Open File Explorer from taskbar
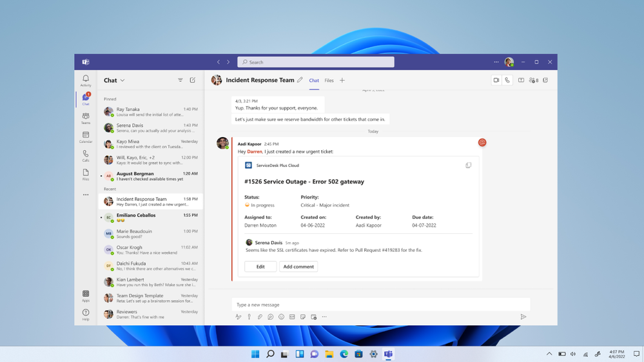The height and width of the screenshot is (362, 644). [x=329, y=354]
